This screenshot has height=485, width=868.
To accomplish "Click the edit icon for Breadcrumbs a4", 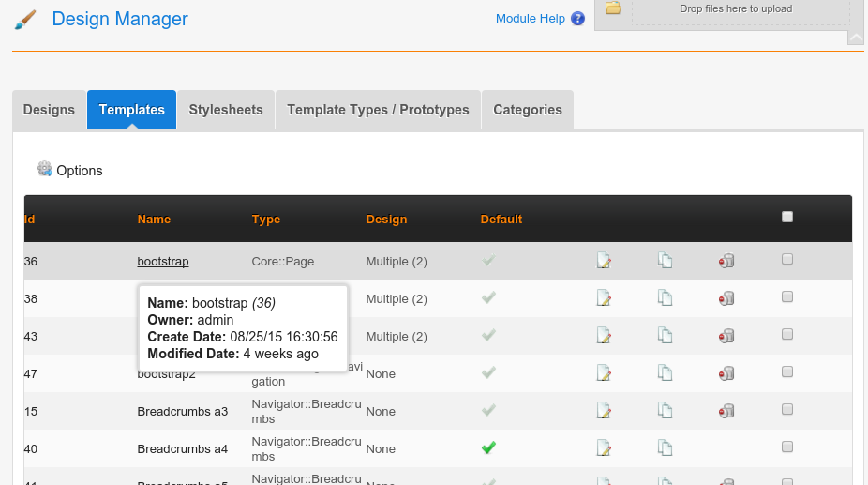I will pyautogui.click(x=604, y=448).
